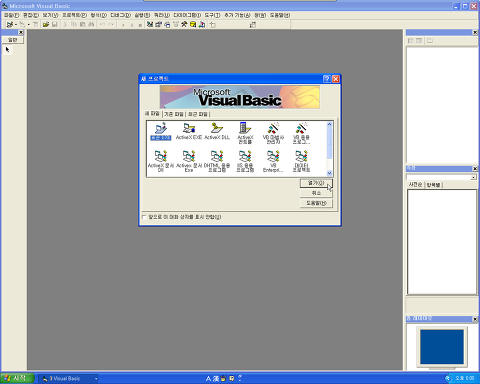
Task: Click the Cancel button in dialog
Action: pos(316,193)
